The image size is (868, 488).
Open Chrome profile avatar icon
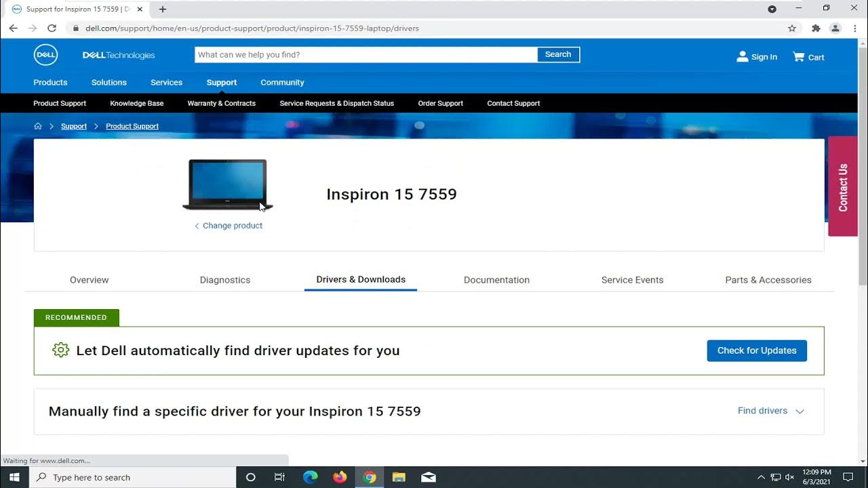click(x=835, y=28)
